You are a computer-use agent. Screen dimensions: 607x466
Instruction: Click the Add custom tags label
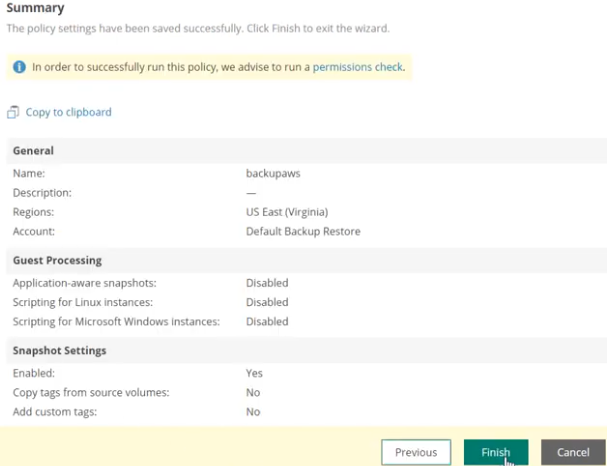[55, 412]
